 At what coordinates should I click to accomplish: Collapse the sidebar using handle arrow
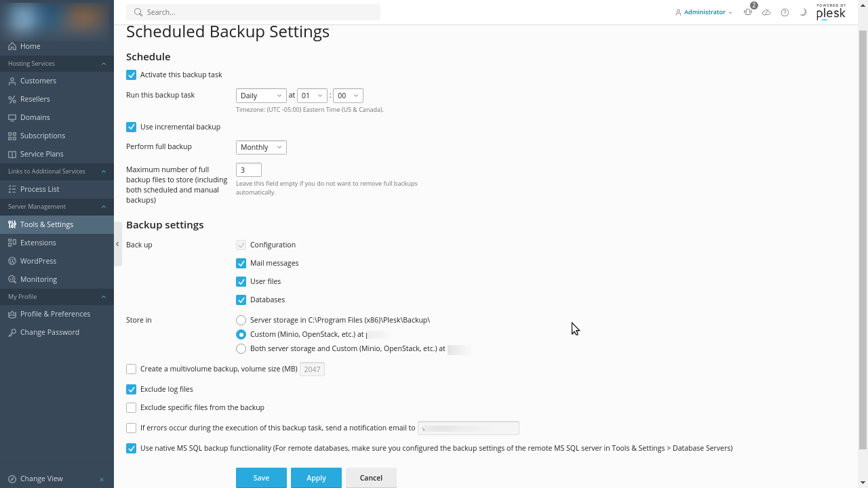click(117, 244)
